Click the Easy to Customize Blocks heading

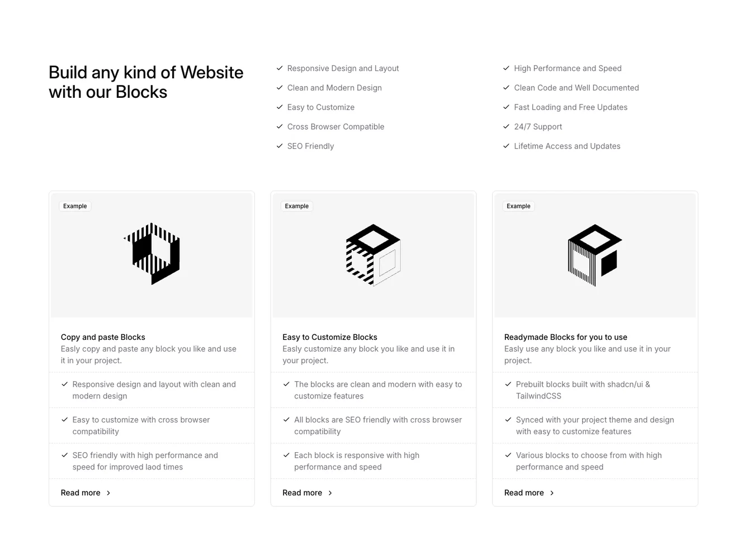(329, 337)
